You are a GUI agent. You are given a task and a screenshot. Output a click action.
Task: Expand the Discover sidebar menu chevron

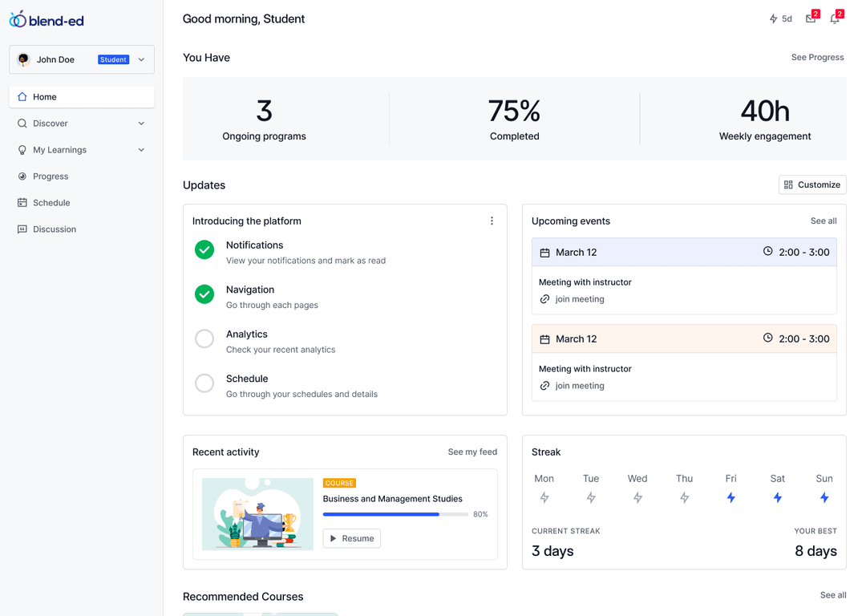[x=141, y=124]
